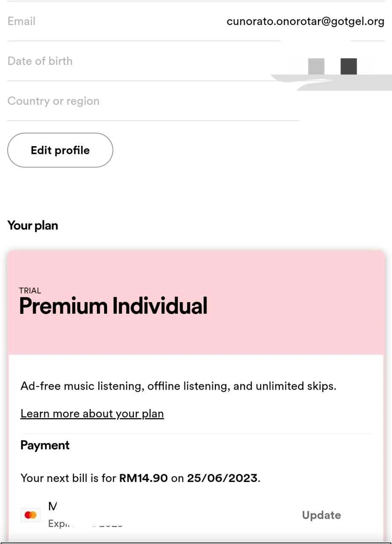This screenshot has height=544, width=392.
Task: Click the Date of birth label
Action: pos(40,61)
